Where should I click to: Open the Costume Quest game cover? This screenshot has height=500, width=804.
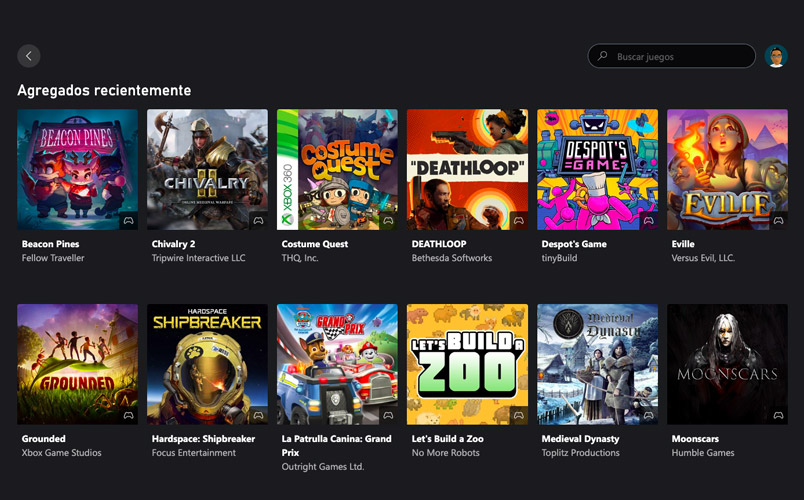click(337, 169)
